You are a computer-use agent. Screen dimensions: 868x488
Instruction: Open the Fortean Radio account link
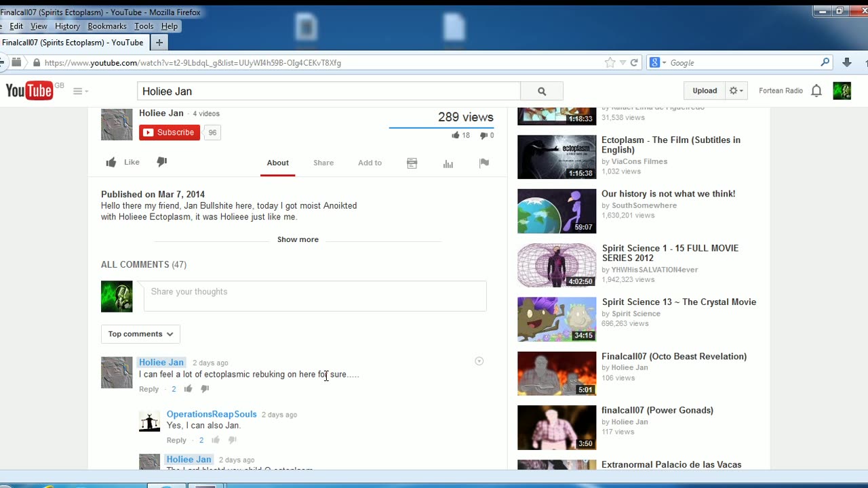pyautogui.click(x=781, y=91)
